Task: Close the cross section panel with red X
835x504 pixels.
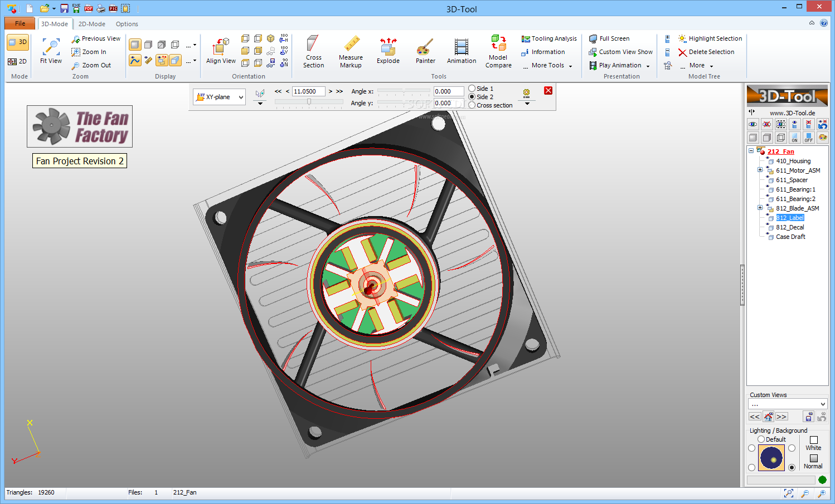Action: tap(548, 91)
